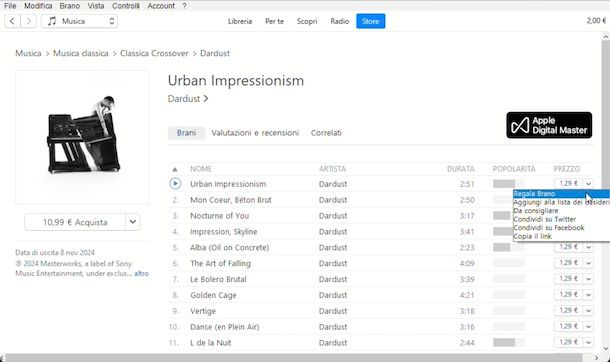The width and height of the screenshot is (610, 362).
Task: Switch to the Per te section
Action: (x=274, y=21)
